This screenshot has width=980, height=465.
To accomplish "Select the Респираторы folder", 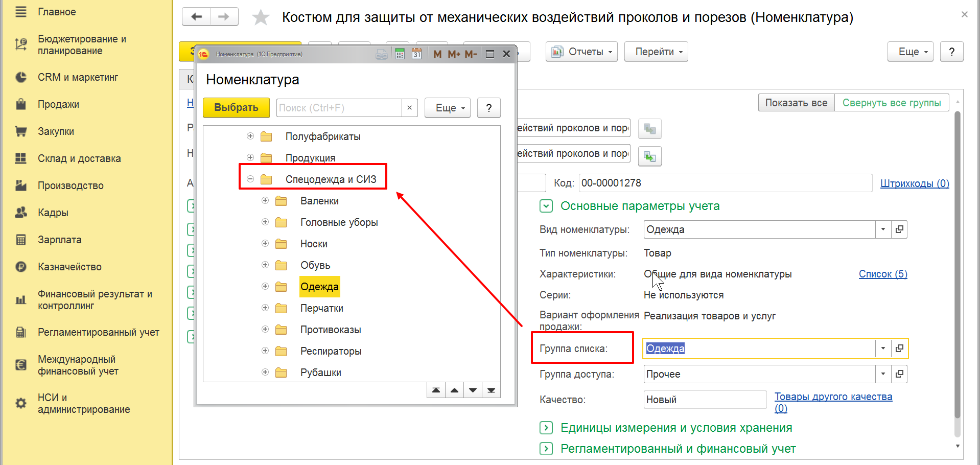I will pyautogui.click(x=331, y=351).
